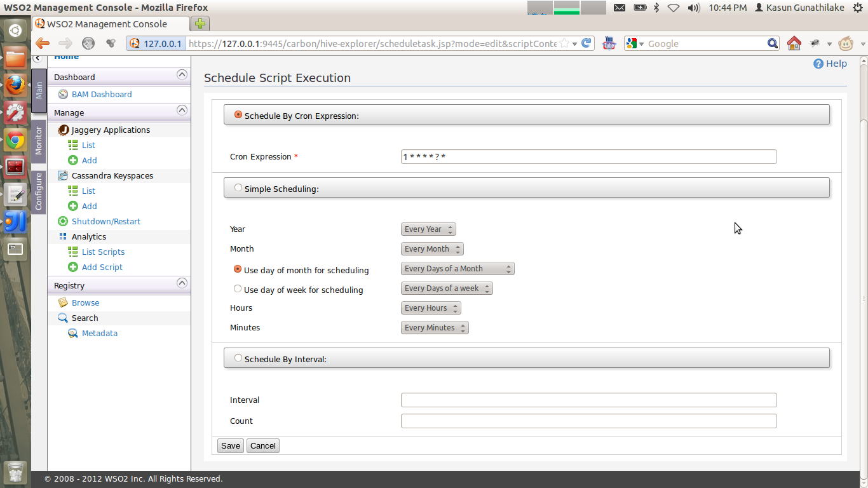Click the green plus icon beside Add Script

(73, 267)
